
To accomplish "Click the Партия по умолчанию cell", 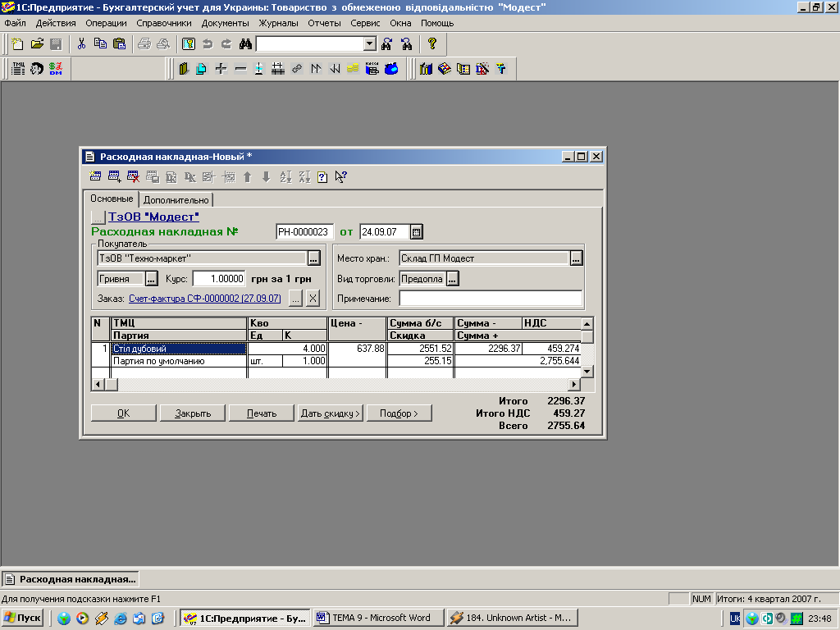I will point(179,361).
